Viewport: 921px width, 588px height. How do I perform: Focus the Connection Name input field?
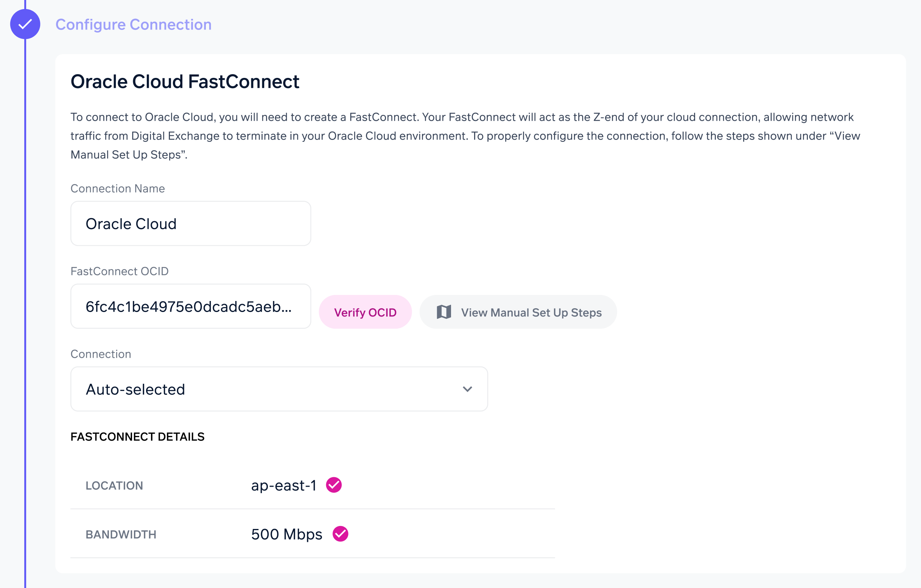click(x=190, y=223)
